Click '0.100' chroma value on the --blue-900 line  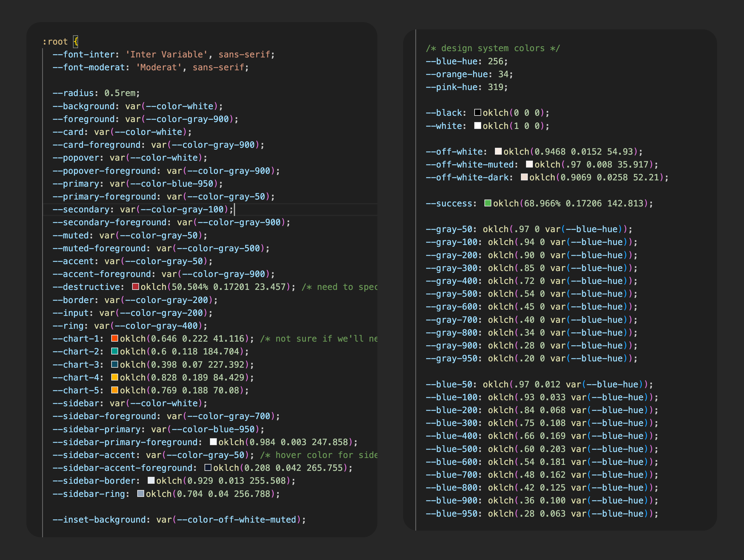pos(553,501)
